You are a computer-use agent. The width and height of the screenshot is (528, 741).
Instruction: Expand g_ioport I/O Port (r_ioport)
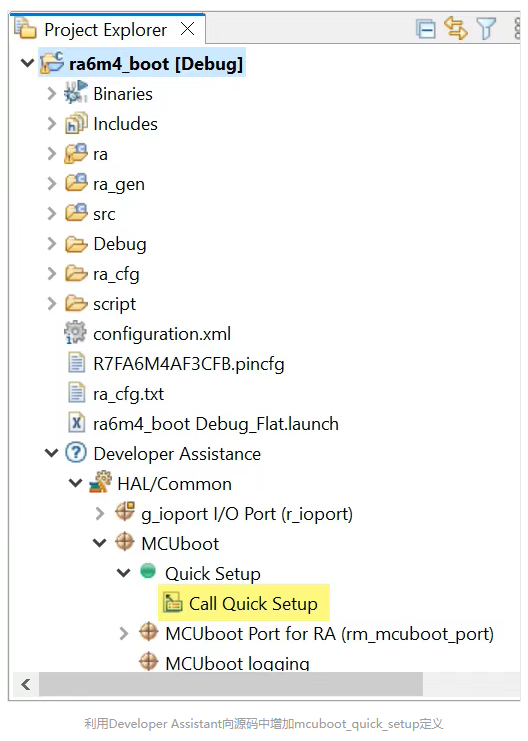(x=100, y=514)
